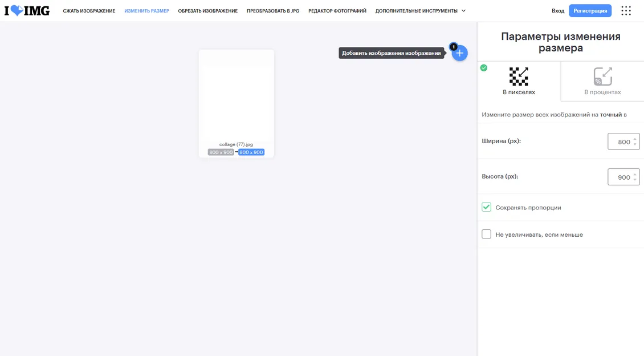
Task: Select the percentage resize icon
Action: point(602,76)
